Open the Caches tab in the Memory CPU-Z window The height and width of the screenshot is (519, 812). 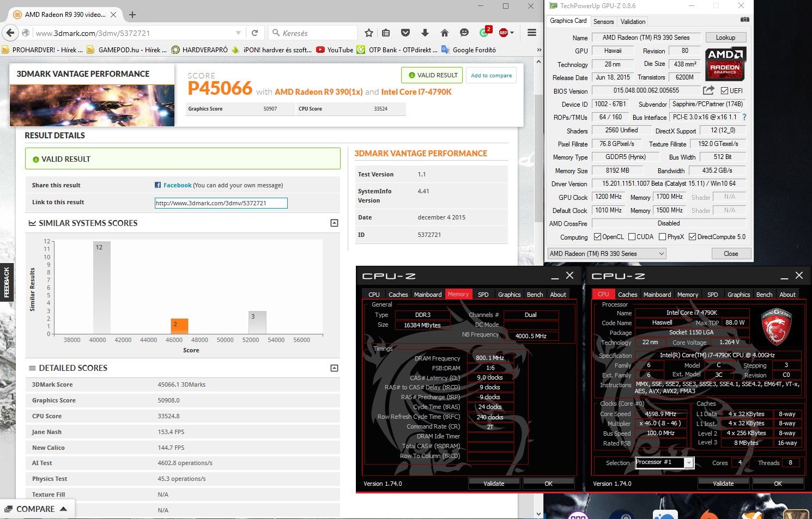pyautogui.click(x=398, y=294)
